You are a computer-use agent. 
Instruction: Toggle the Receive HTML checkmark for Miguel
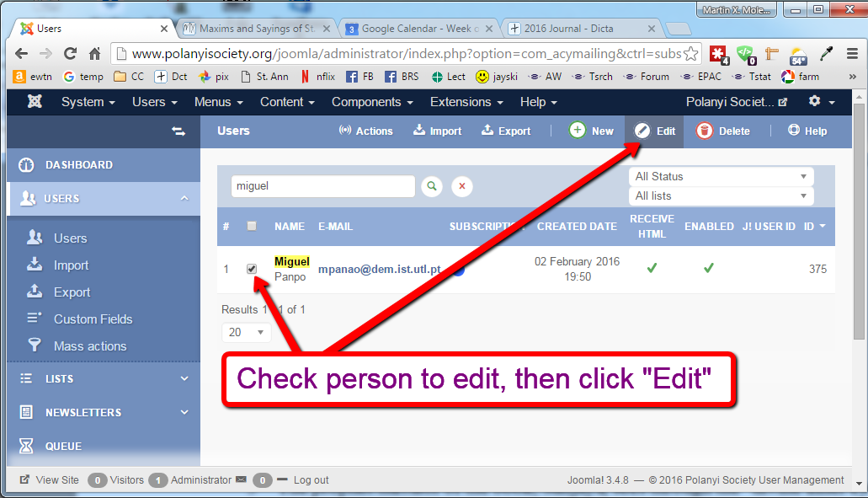652,268
